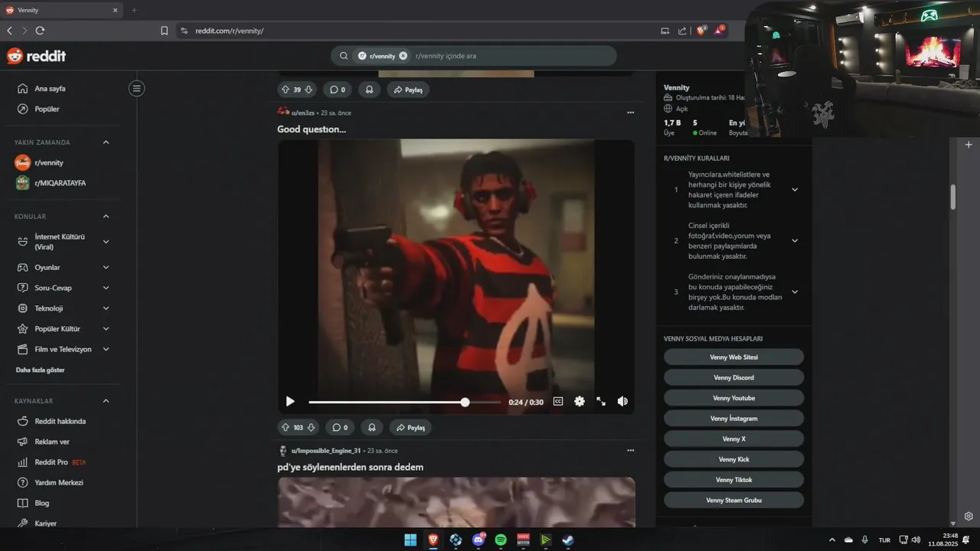Expand Soru-Cevap topic

coord(106,288)
